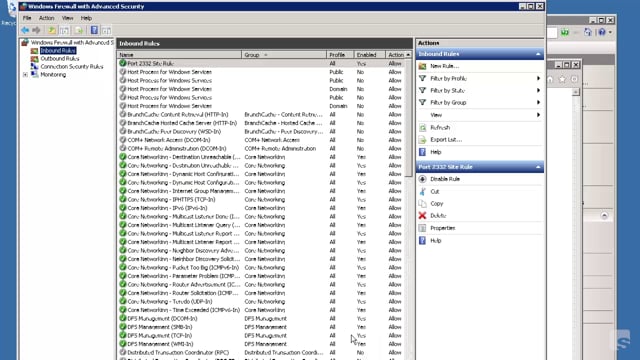
Task: Click the Refresh icon in Actions pane
Action: pos(422,128)
